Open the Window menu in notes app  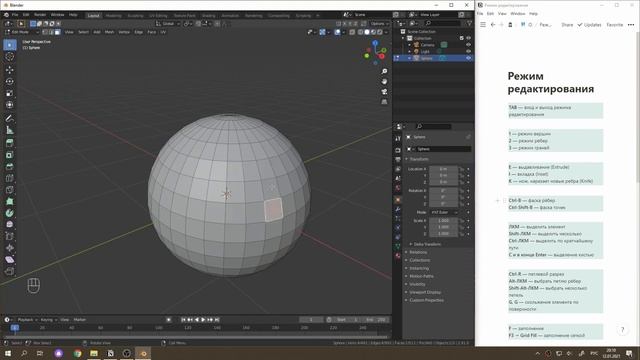pos(518,13)
